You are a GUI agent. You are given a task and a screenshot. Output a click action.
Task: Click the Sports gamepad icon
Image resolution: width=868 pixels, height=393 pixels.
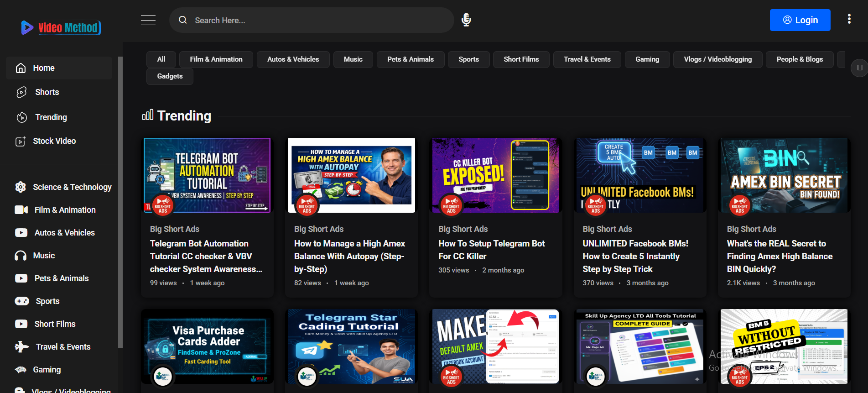22,301
